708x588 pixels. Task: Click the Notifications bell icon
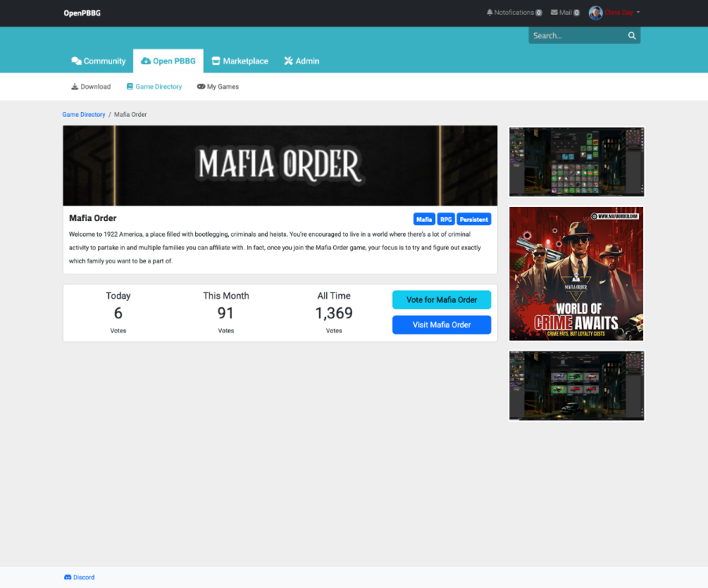[x=490, y=12]
